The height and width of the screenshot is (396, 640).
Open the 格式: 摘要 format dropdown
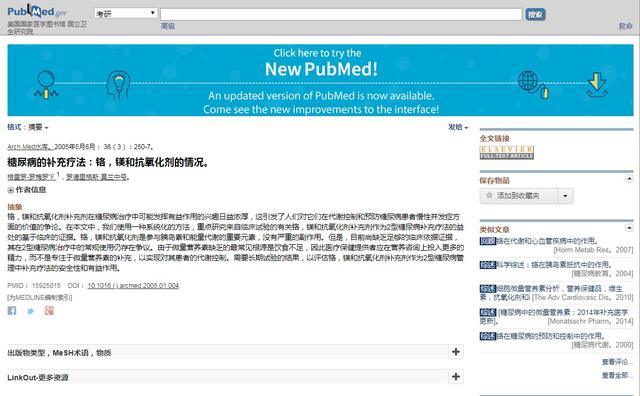[28, 127]
